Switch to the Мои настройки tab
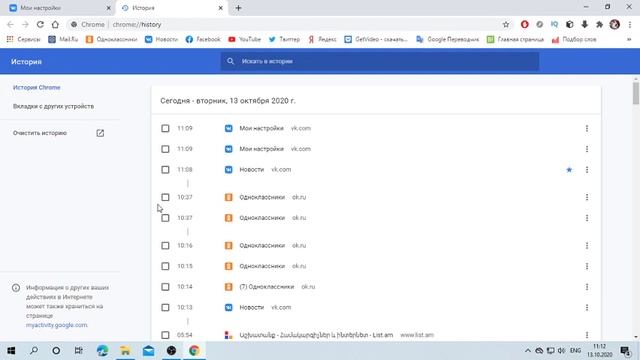 [x=60, y=8]
